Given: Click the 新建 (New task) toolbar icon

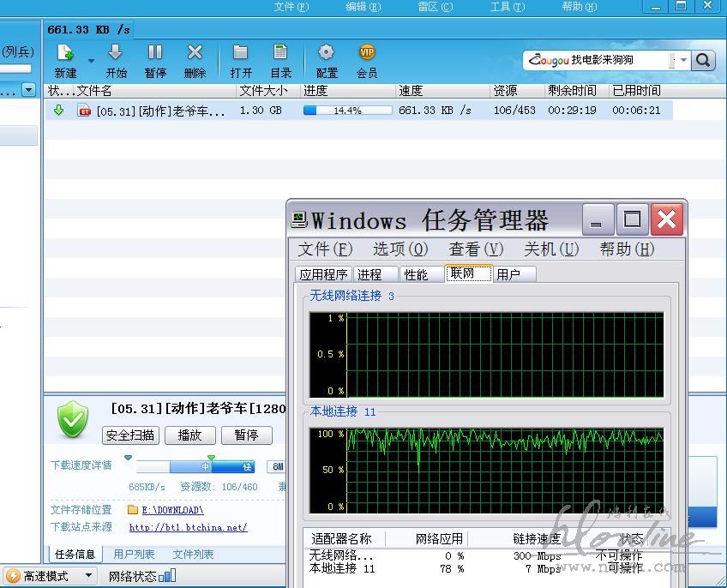Looking at the screenshot, I should [63, 54].
